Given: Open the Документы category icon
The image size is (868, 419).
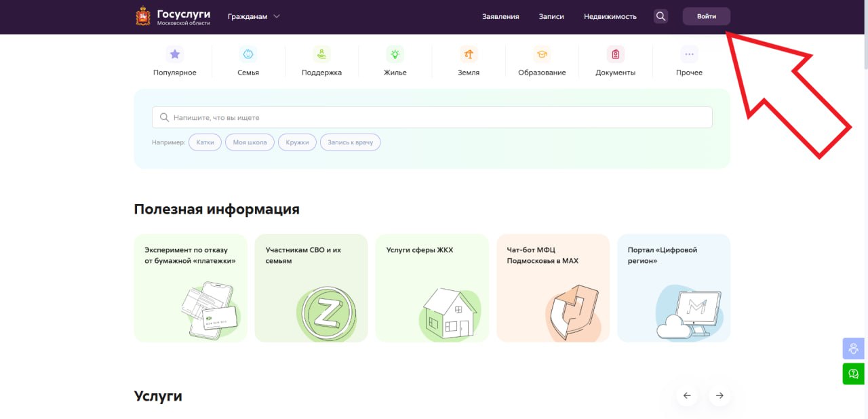Looking at the screenshot, I should pyautogui.click(x=615, y=54).
